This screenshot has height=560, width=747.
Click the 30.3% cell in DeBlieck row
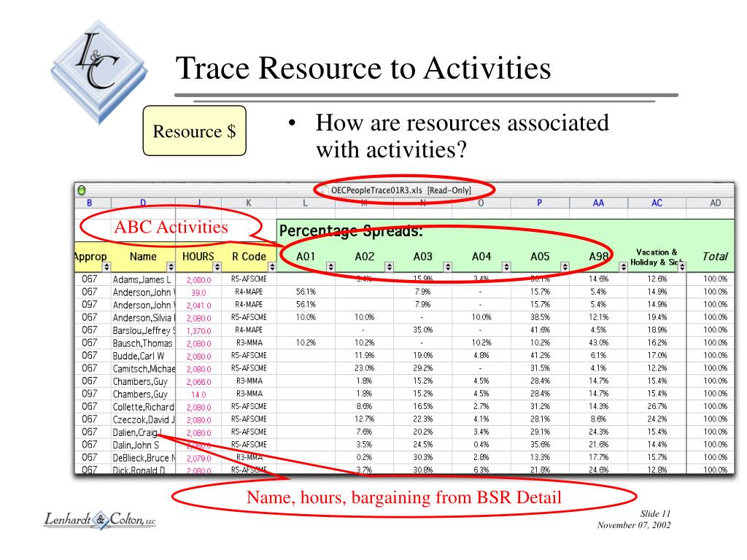[422, 458]
